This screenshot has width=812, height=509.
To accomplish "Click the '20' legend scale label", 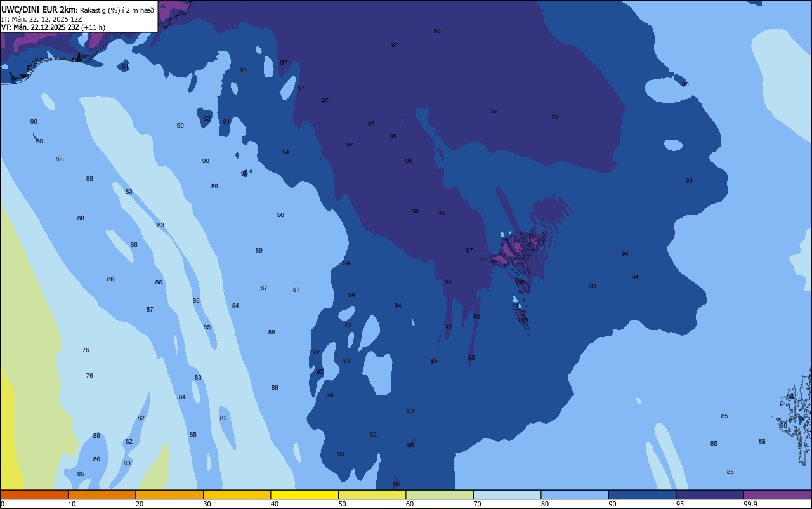I will click(139, 504).
